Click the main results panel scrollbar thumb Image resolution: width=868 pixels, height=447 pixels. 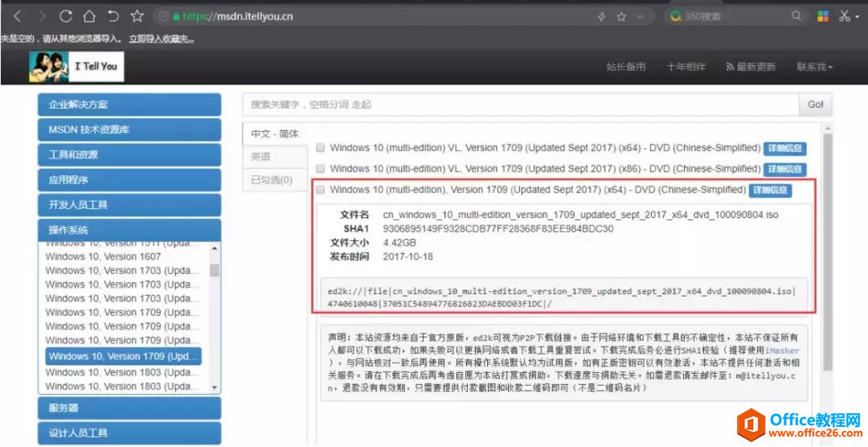click(x=828, y=252)
